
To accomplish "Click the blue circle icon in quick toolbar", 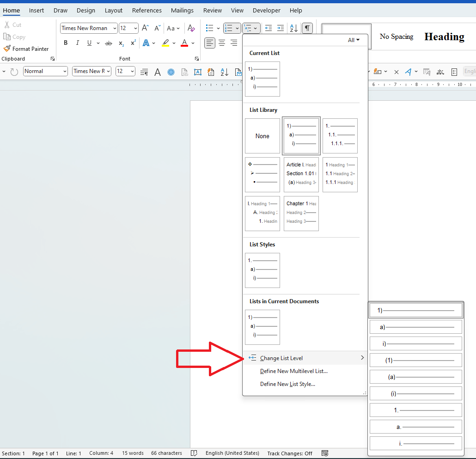I will [171, 72].
